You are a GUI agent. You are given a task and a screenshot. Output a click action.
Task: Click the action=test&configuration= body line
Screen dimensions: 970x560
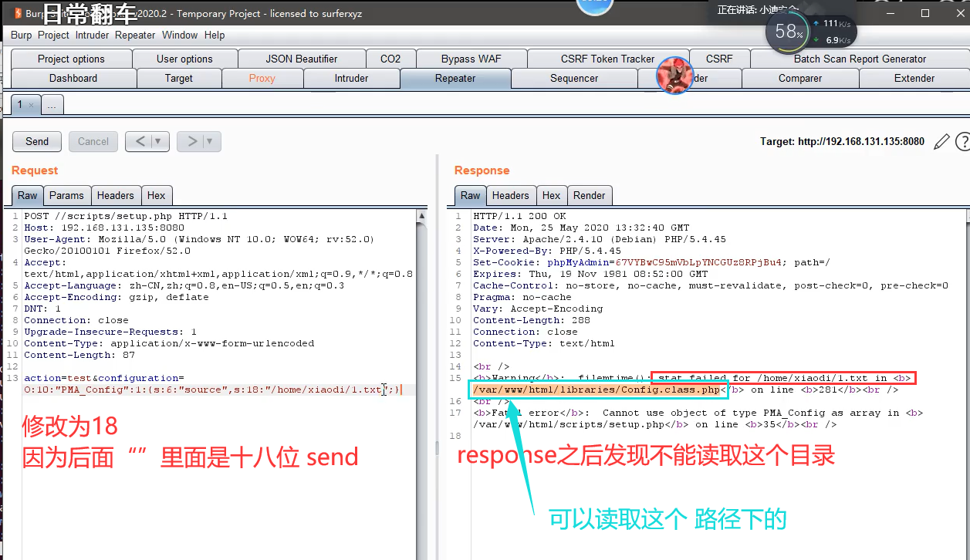pos(104,378)
